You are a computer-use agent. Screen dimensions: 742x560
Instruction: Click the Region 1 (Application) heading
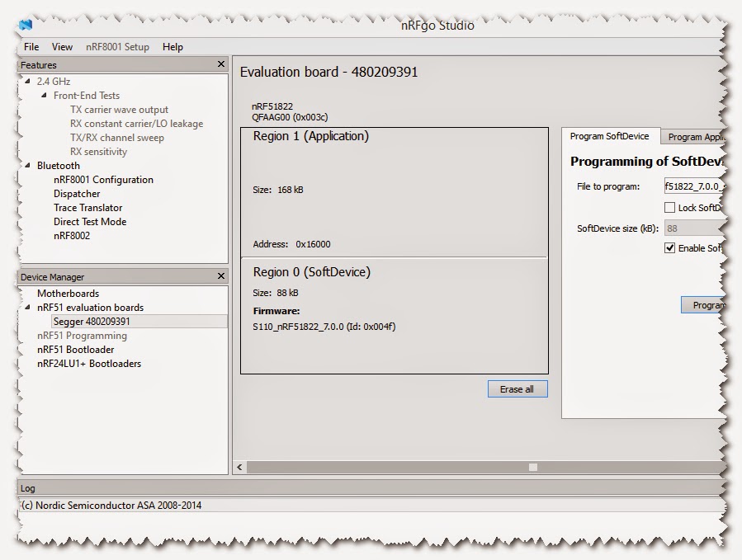[x=311, y=136]
